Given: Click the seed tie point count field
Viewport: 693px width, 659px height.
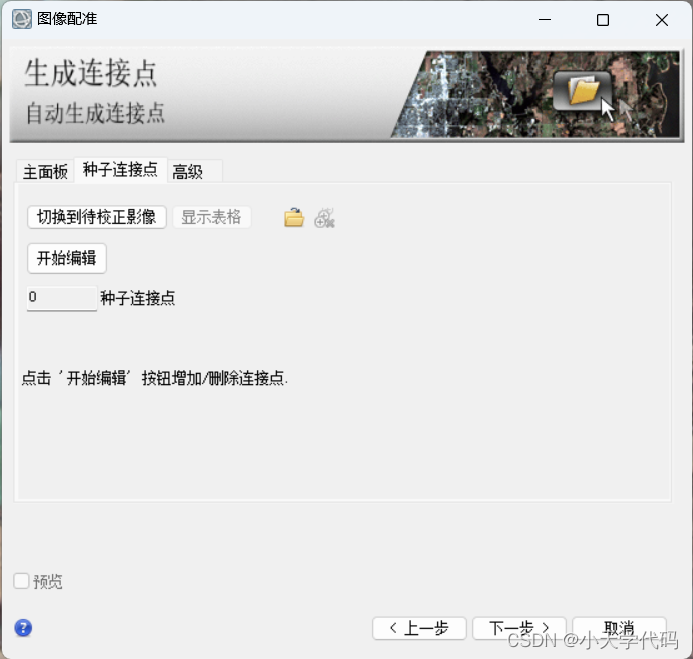Looking at the screenshot, I should (x=62, y=298).
